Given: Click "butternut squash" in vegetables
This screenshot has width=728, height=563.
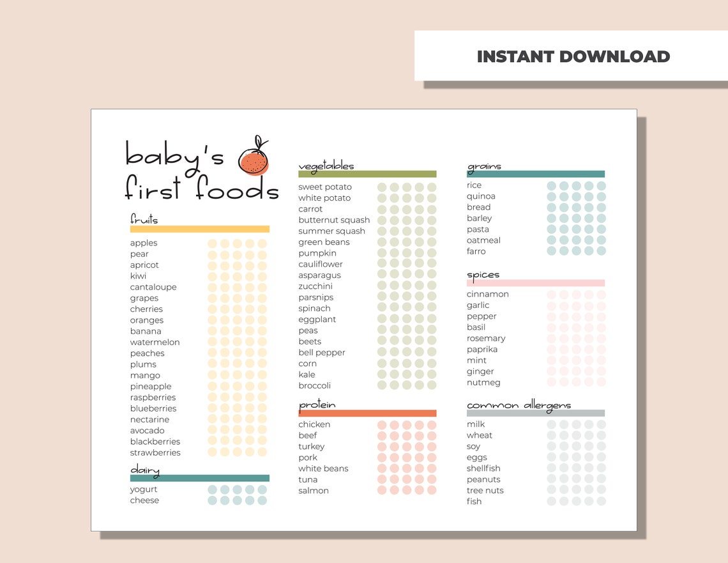Looking at the screenshot, I should 334,220.
